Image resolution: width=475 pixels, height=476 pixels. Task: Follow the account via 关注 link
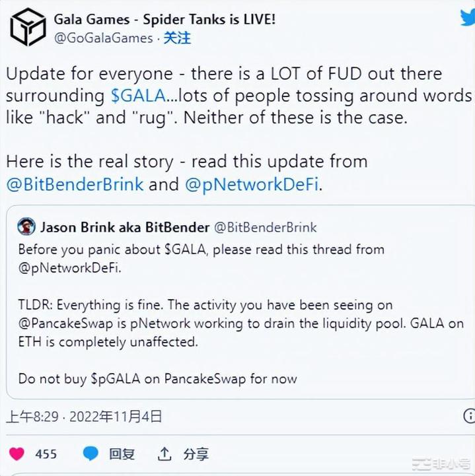pos(177,38)
